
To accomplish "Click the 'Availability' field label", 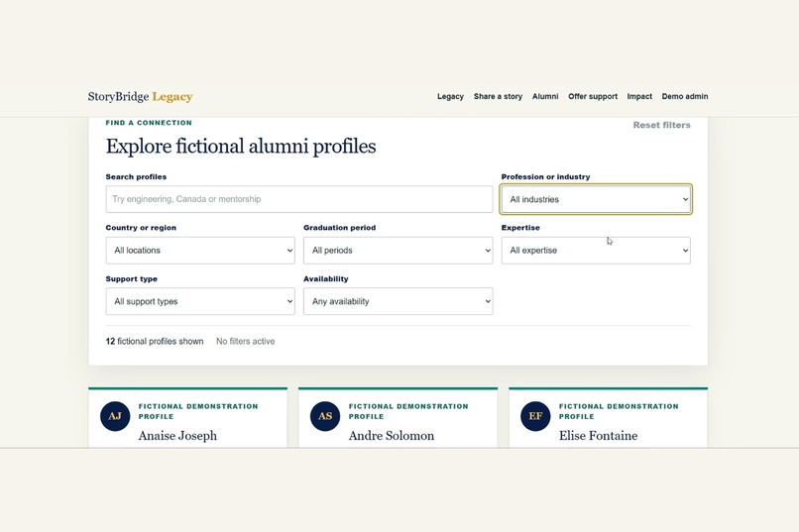I will point(326,279).
